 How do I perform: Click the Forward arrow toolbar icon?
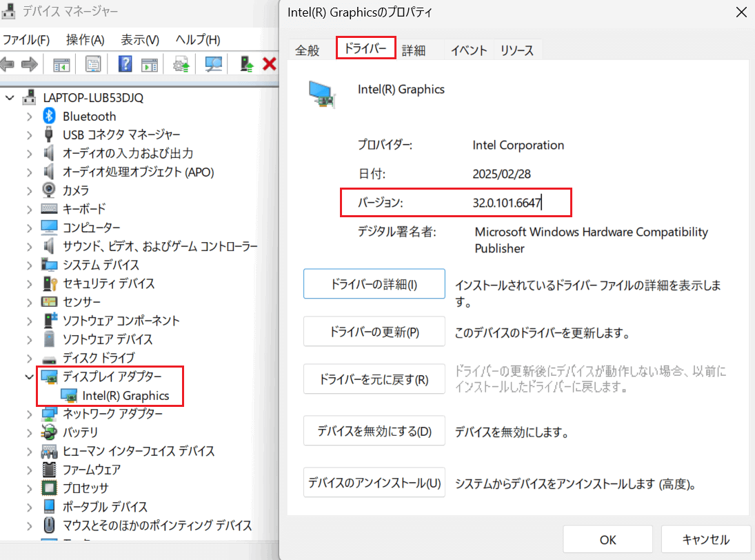(x=30, y=64)
